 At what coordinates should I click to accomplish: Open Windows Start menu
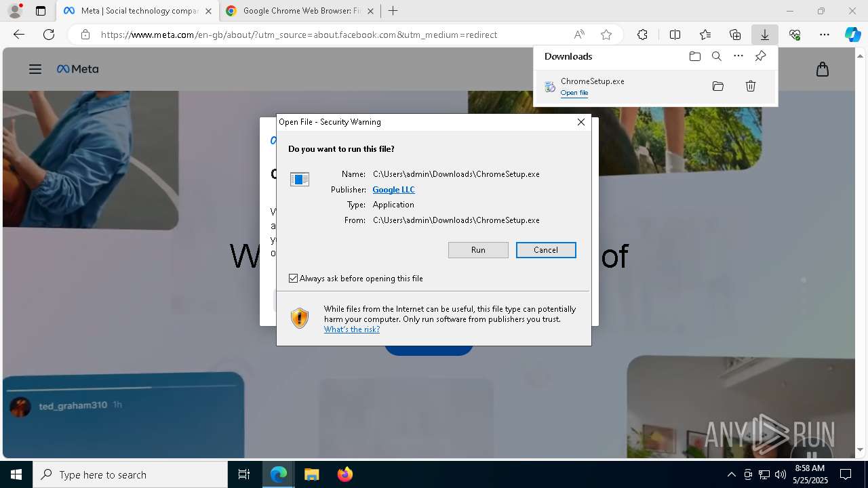click(16, 474)
